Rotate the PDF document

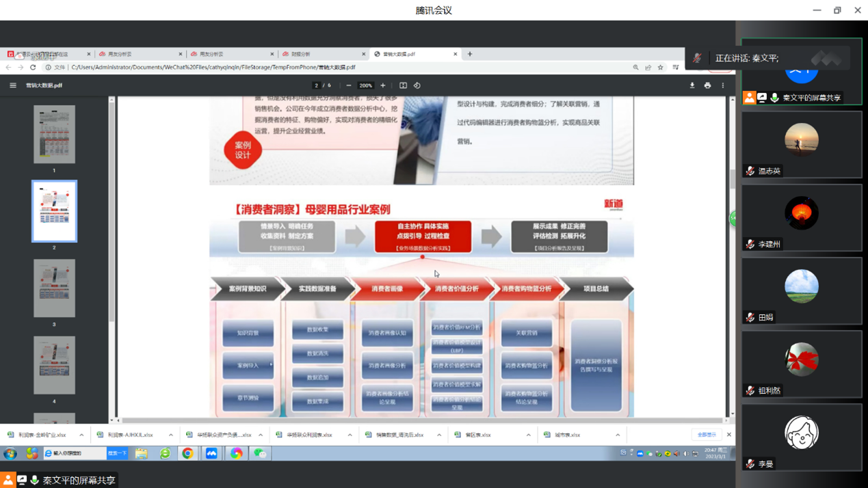click(x=417, y=85)
